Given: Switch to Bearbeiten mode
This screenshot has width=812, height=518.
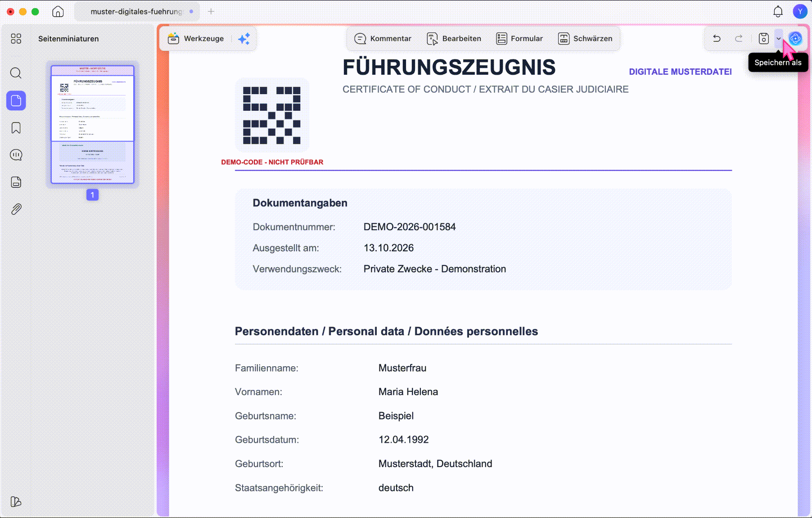Looking at the screenshot, I should 454,39.
